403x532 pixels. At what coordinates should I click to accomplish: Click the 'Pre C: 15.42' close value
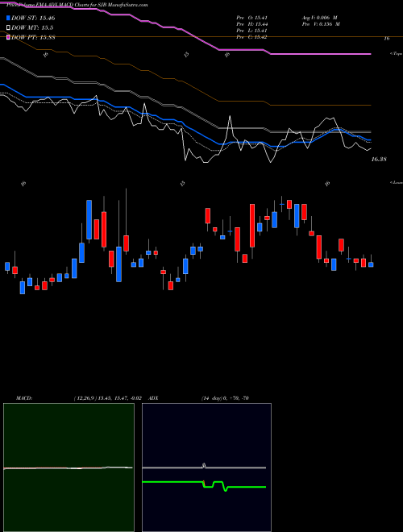coord(251,37)
